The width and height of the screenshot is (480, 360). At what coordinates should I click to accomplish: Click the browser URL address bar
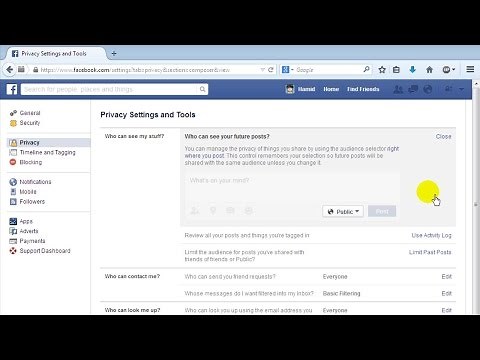pos(149,70)
